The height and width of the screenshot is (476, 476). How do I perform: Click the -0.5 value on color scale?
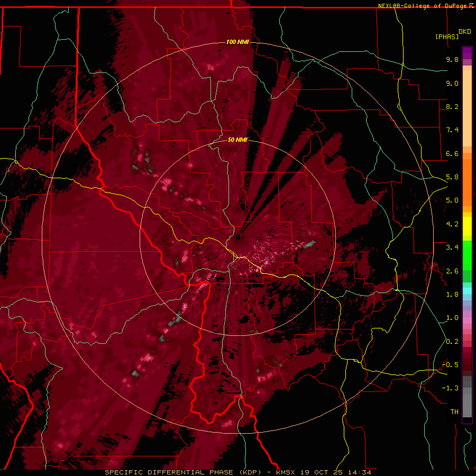[x=451, y=365]
